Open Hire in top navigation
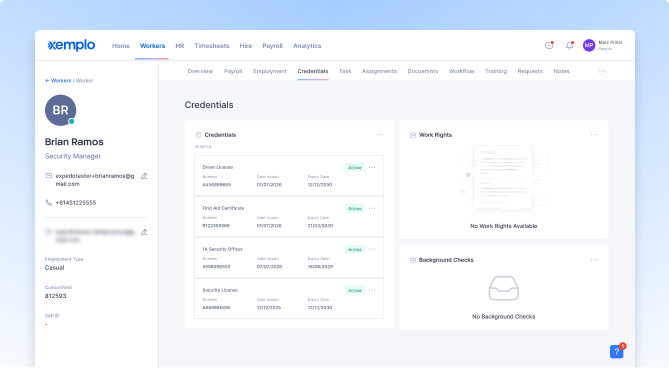Viewport: 669px width, 368px height. pyautogui.click(x=246, y=46)
